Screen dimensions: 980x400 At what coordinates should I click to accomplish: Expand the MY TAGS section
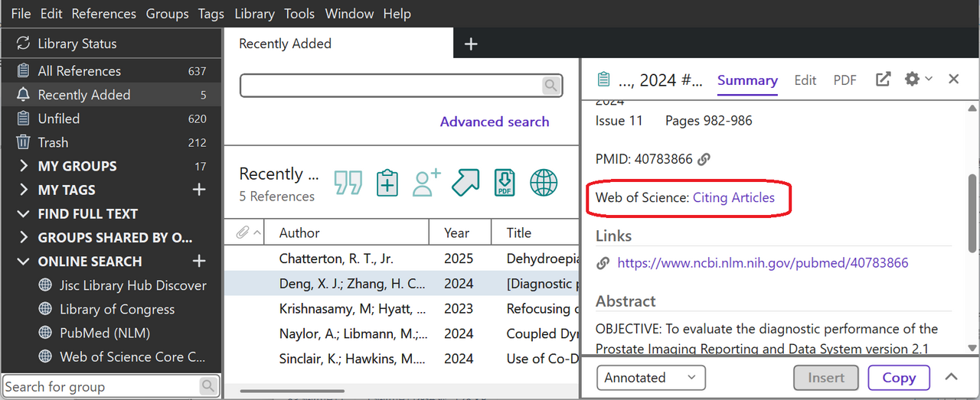(23, 190)
